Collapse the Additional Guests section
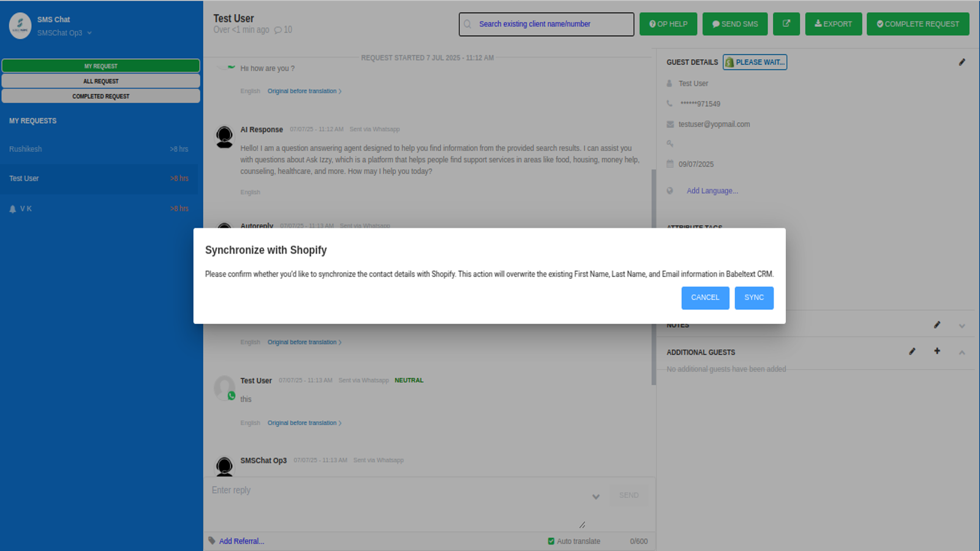The height and width of the screenshot is (551, 980). click(x=962, y=353)
